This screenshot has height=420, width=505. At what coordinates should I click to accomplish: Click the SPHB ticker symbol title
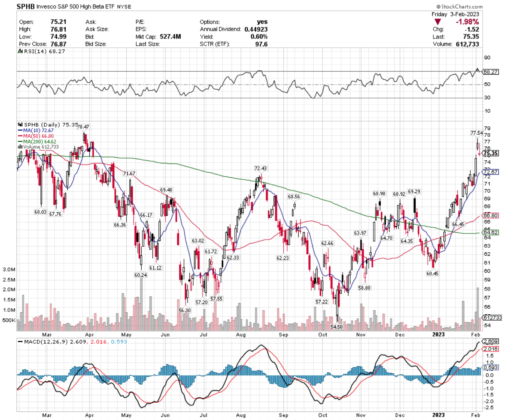pos(26,7)
